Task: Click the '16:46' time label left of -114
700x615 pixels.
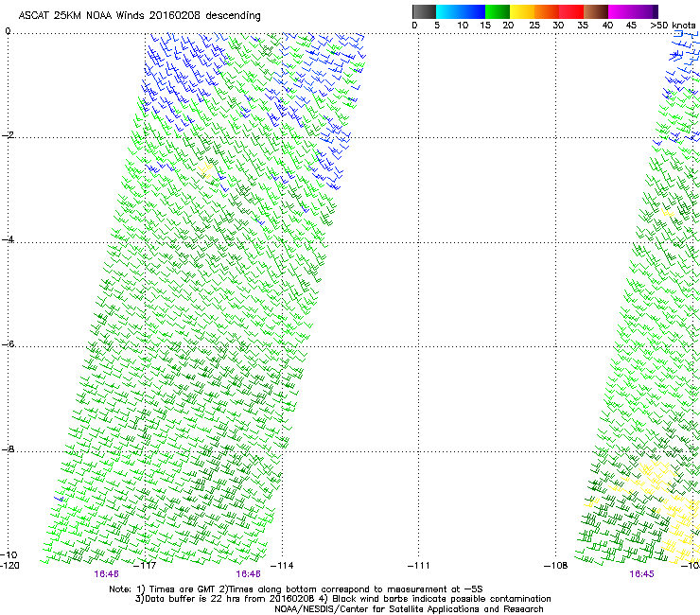Action: coord(248,574)
